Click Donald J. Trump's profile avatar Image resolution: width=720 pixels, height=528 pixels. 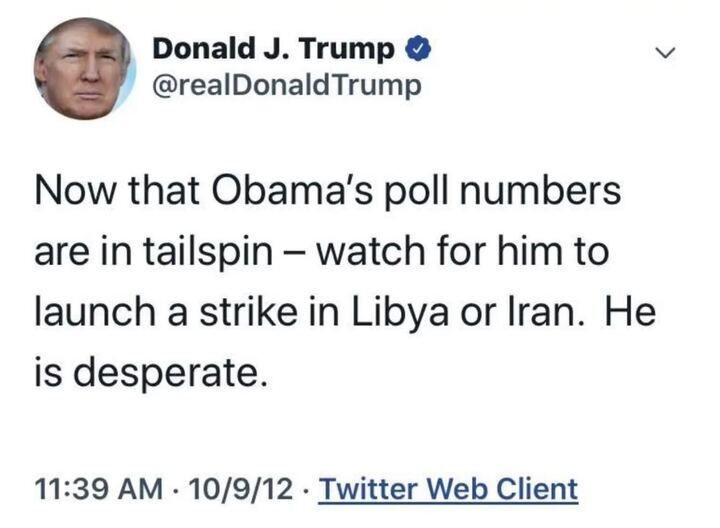point(83,68)
